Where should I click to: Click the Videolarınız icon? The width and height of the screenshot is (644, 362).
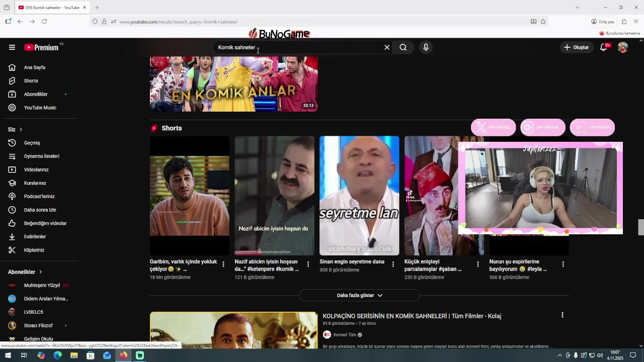click(x=12, y=170)
